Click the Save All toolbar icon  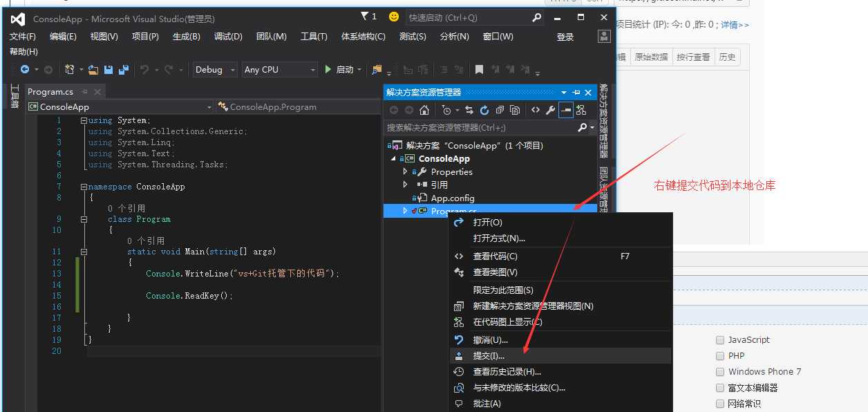pos(124,69)
